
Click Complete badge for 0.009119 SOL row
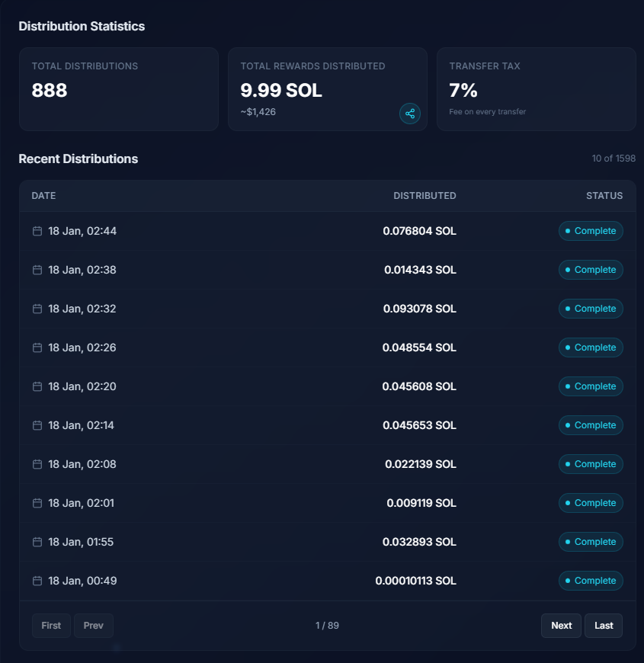click(591, 503)
